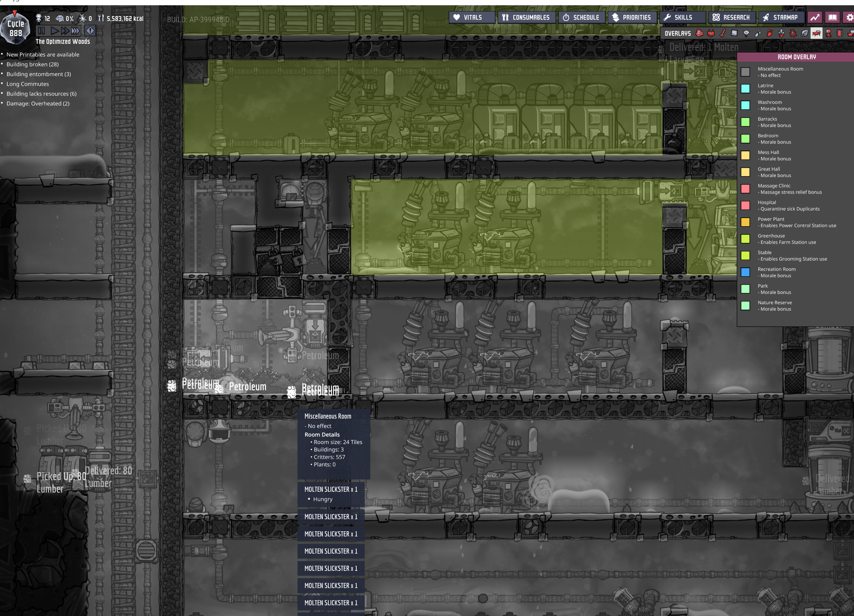Open the Materials overlay
This screenshot has height=616, width=854.
[x=734, y=34]
